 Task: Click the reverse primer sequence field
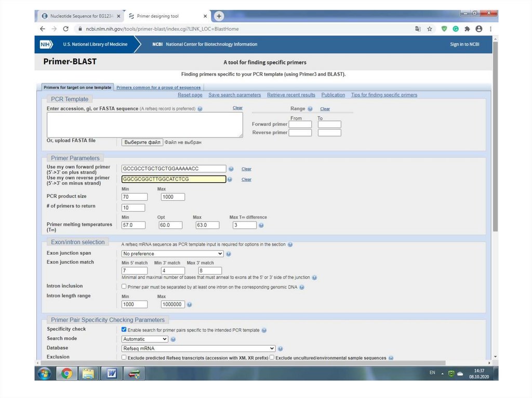coord(174,179)
